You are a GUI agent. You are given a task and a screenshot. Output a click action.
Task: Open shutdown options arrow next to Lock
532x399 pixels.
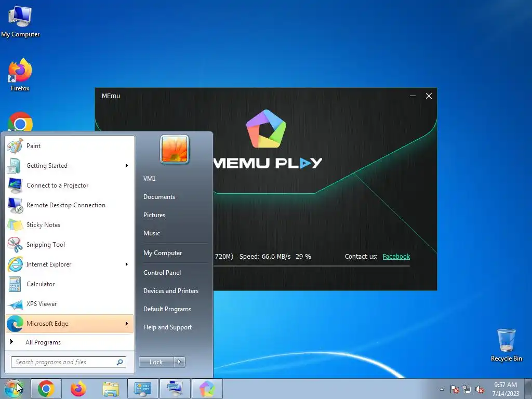tap(179, 362)
